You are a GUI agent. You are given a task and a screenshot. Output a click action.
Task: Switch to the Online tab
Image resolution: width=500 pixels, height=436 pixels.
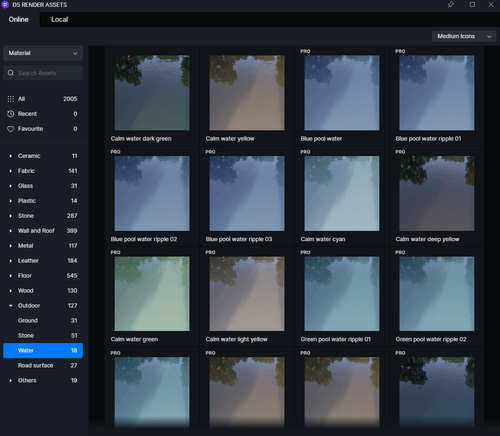pos(19,19)
